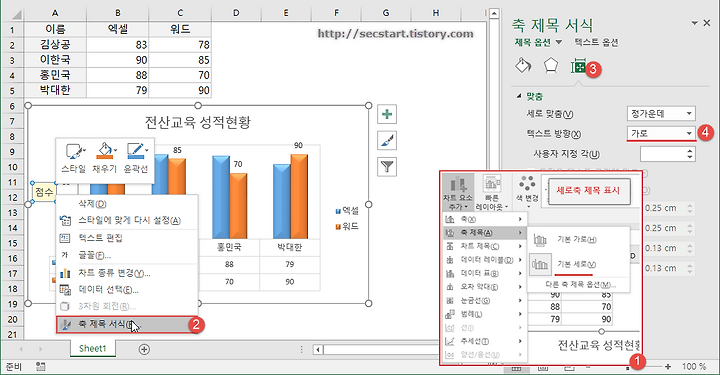Click the 채우기 fill bucket in mini toolbar
The height and width of the screenshot is (375, 720).
(x=105, y=158)
